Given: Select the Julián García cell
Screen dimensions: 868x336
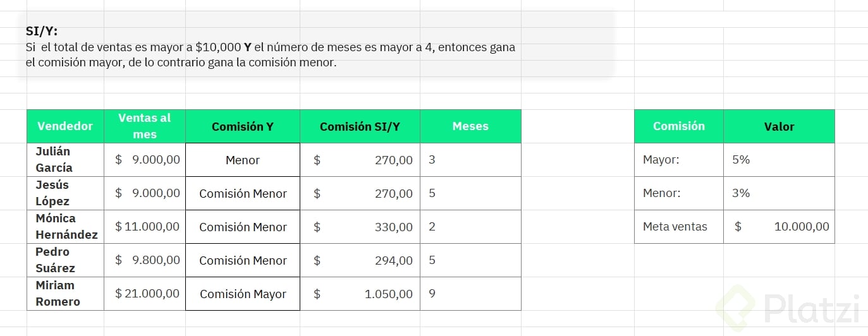Looking at the screenshot, I should [x=65, y=160].
